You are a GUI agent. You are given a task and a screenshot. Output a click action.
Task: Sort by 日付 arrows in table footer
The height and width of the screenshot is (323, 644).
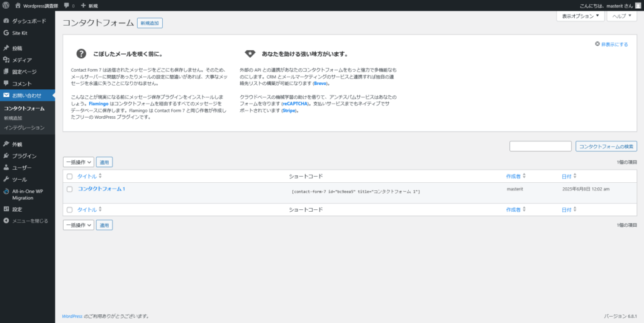coord(575,210)
